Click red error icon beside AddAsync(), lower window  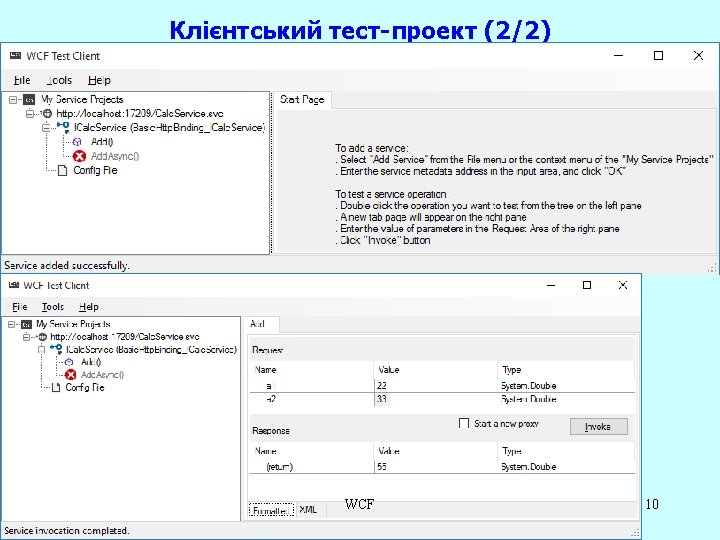tap(71, 375)
